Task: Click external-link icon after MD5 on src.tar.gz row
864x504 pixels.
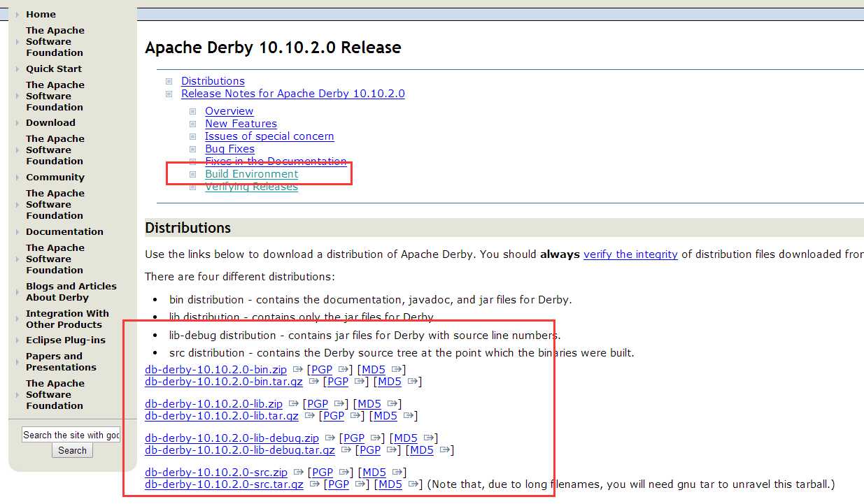Action: point(413,484)
